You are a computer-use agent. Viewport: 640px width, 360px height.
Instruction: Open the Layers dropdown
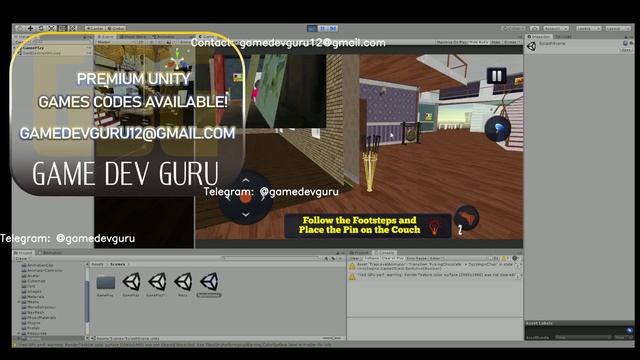pos(588,28)
